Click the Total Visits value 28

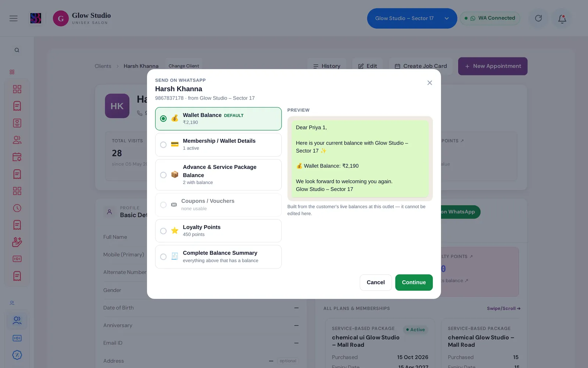(117, 153)
